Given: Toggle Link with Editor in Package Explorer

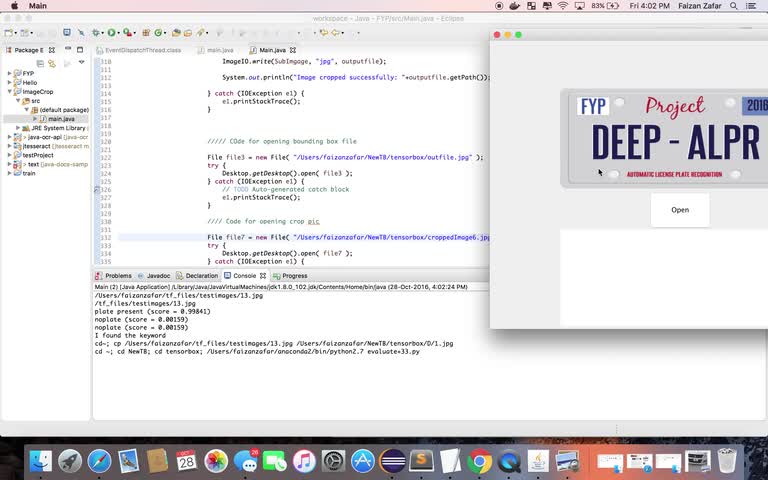Looking at the screenshot, I should click(51, 63).
